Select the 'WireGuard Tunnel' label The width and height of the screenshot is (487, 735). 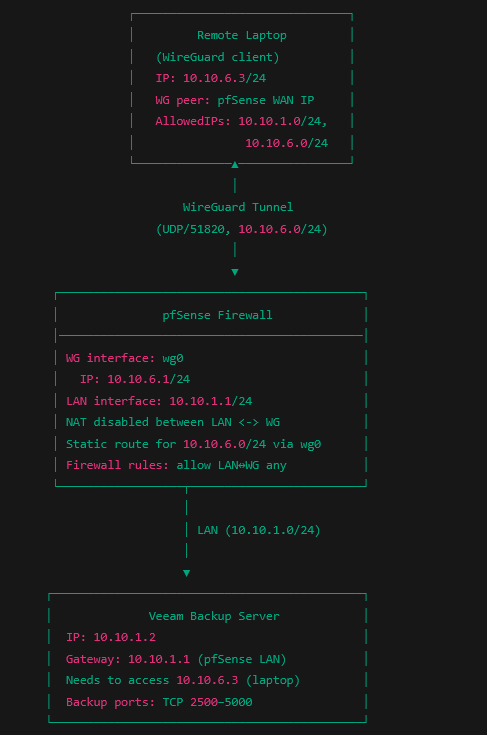(238, 207)
